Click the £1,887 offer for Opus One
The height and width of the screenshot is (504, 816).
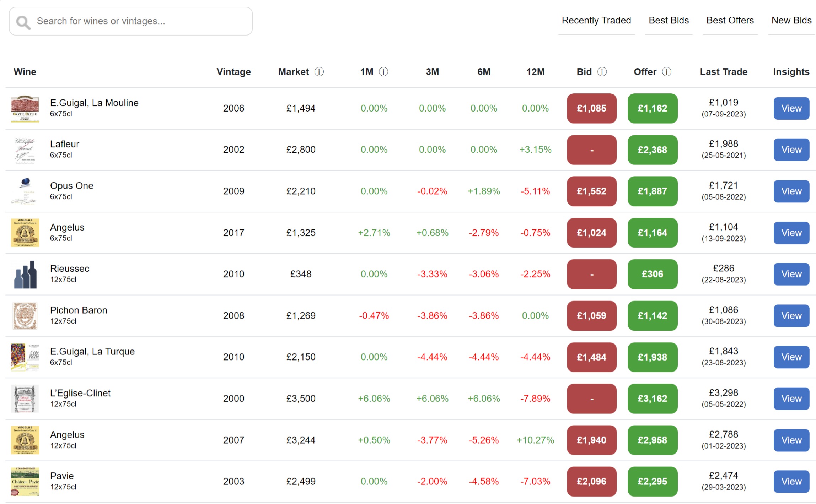(653, 191)
